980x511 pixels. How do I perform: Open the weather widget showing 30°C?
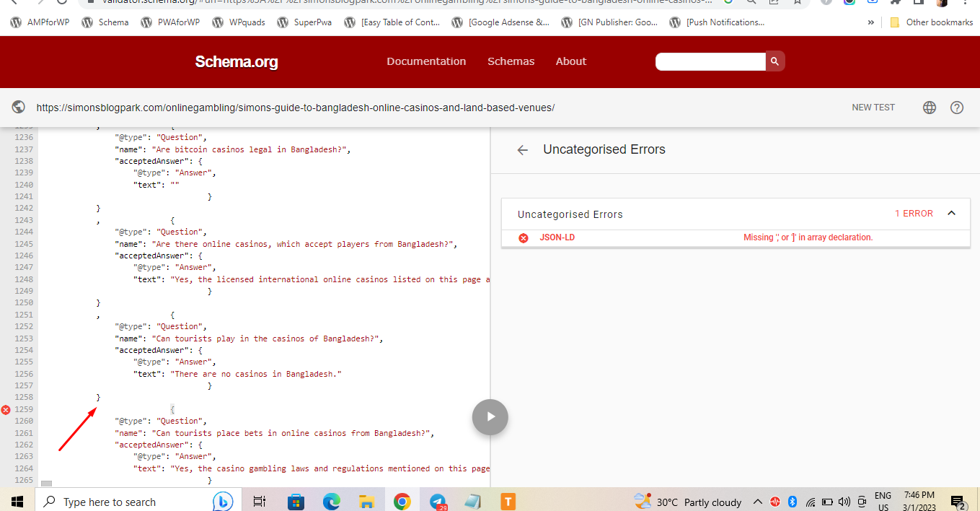point(687,502)
